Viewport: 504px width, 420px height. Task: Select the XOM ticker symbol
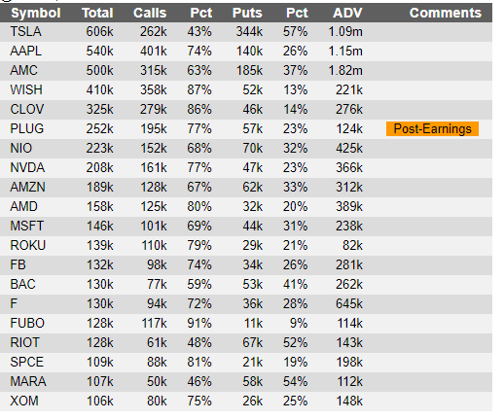coord(24,402)
